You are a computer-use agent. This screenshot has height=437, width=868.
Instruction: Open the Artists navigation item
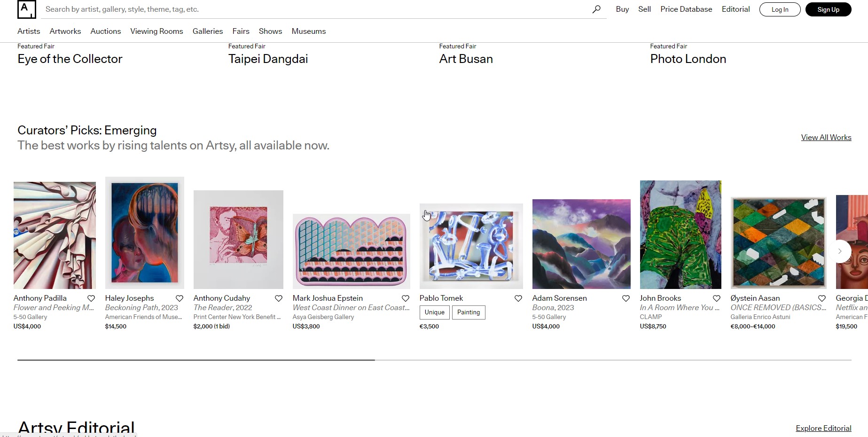pos(29,31)
